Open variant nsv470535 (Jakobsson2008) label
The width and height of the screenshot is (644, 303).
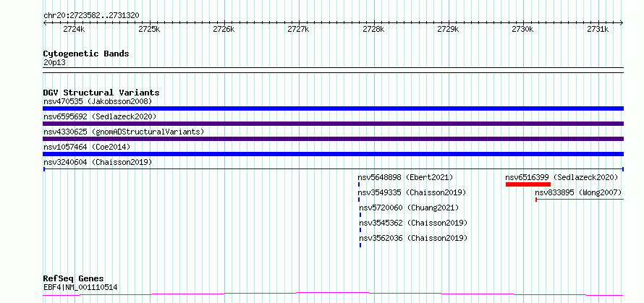pos(98,101)
